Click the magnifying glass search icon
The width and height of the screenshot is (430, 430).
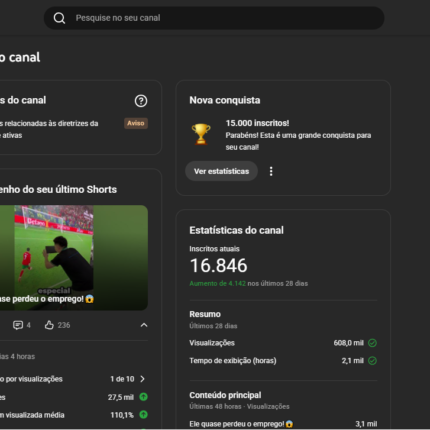click(59, 18)
